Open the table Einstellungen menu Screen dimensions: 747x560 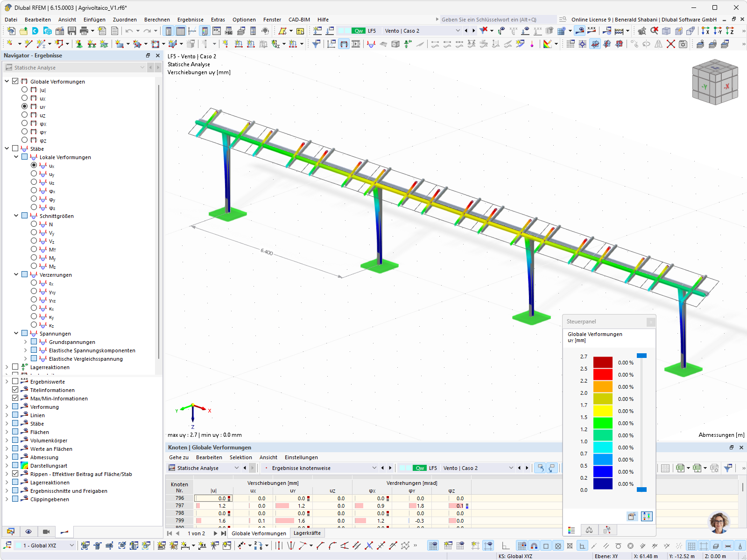[301, 457]
